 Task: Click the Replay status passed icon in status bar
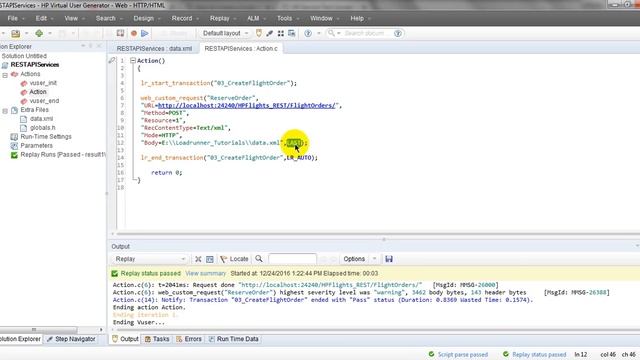(506, 354)
